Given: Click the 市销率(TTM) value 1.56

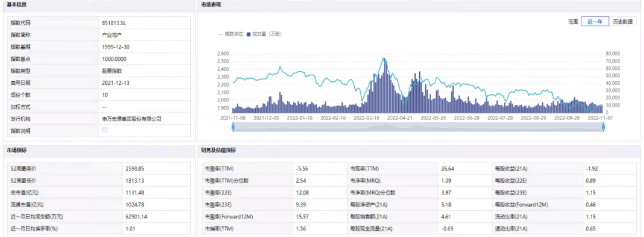Looking at the screenshot, I should click(301, 229).
